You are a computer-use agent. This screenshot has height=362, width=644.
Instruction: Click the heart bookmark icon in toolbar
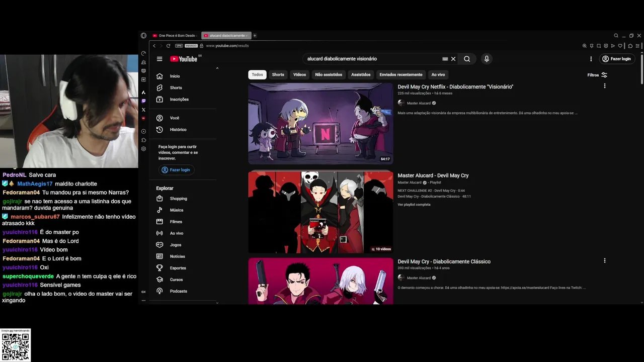[620, 46]
